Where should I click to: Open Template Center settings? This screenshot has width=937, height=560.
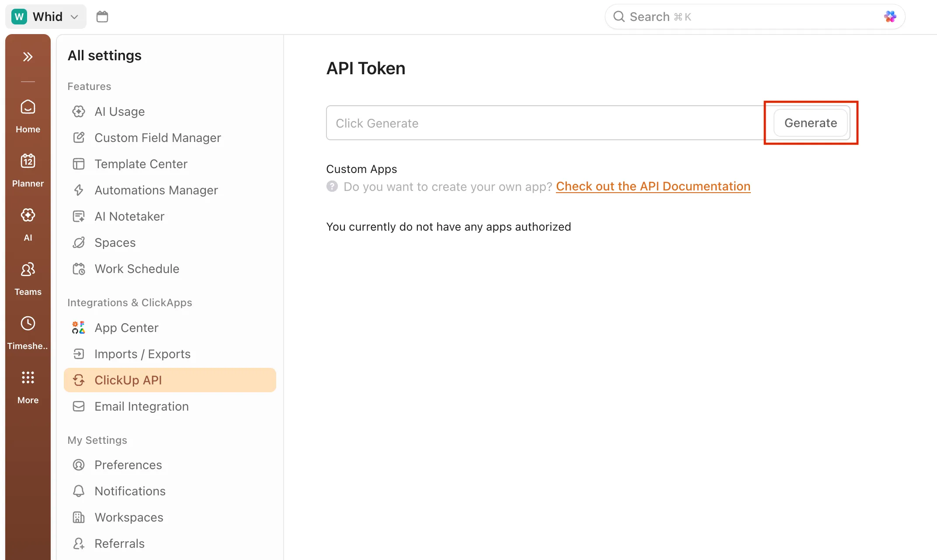[170, 164]
